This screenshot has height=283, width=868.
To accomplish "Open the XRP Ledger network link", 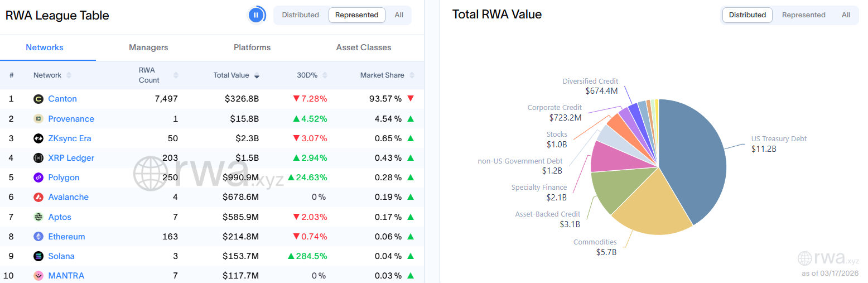I will click(x=71, y=158).
